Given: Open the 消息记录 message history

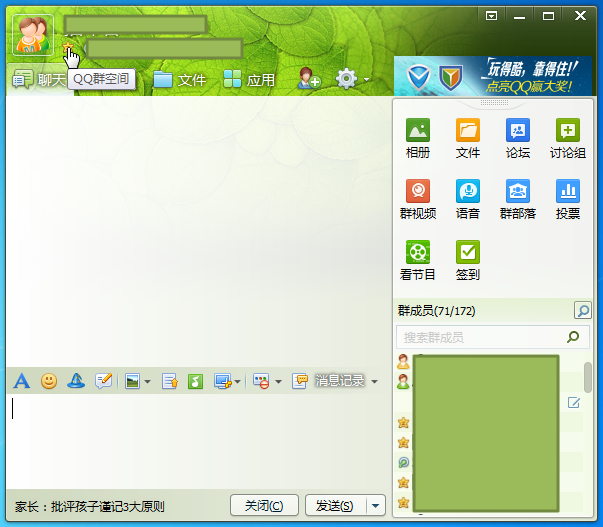Looking at the screenshot, I should [328, 381].
